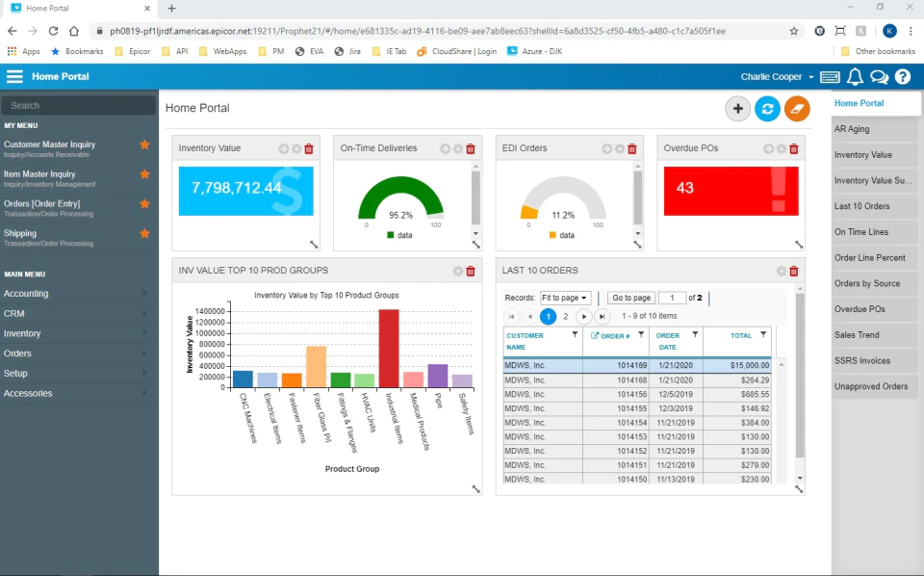Open the chat bubbles icon in header
924x576 pixels.
point(879,77)
